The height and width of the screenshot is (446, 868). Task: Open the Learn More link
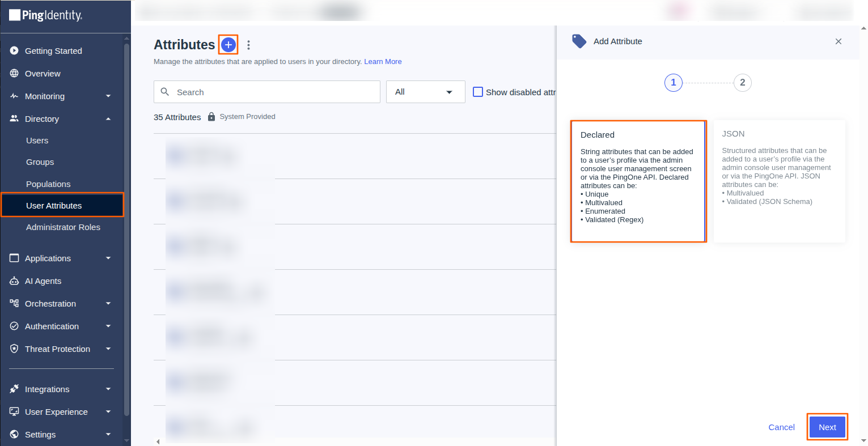tap(383, 62)
